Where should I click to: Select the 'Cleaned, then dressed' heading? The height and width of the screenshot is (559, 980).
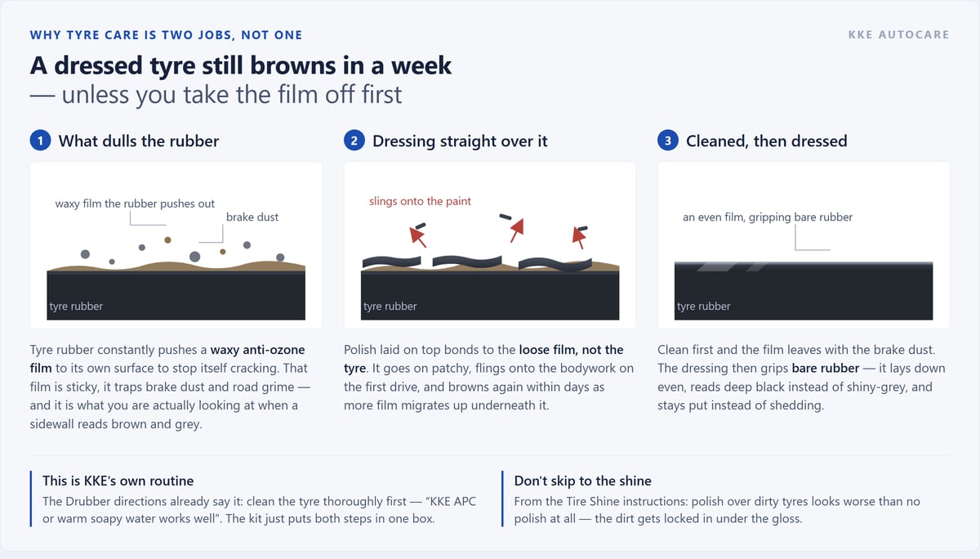click(x=767, y=141)
